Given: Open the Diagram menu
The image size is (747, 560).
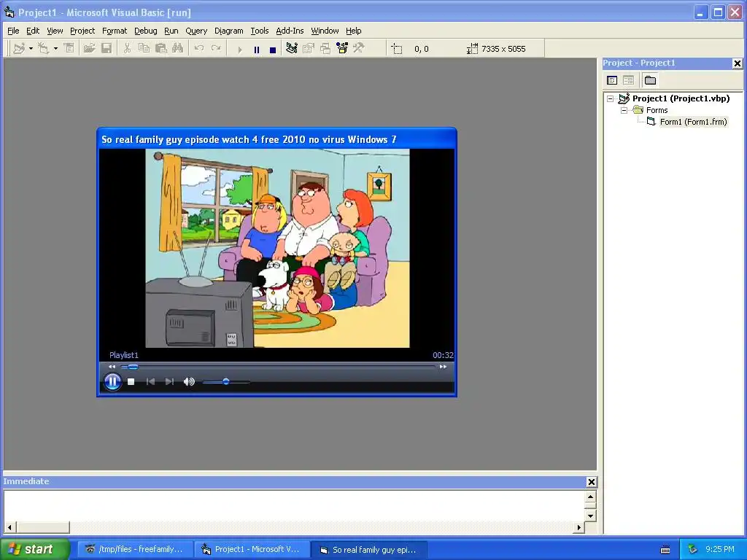Looking at the screenshot, I should click(x=228, y=31).
